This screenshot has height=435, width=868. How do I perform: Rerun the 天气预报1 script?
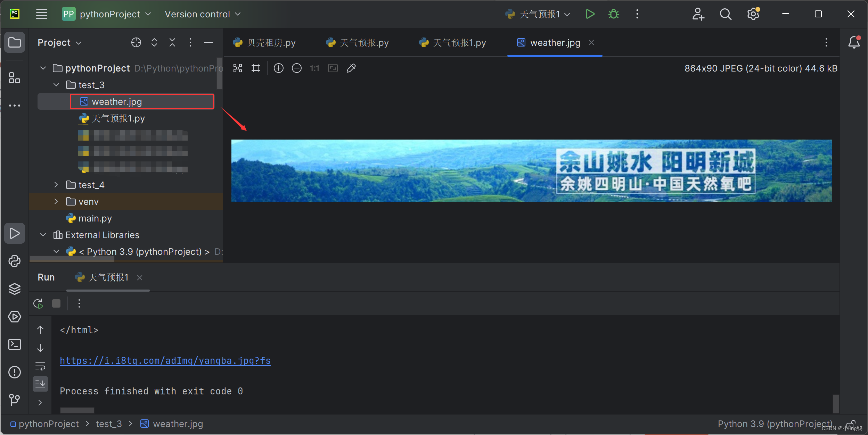point(38,303)
